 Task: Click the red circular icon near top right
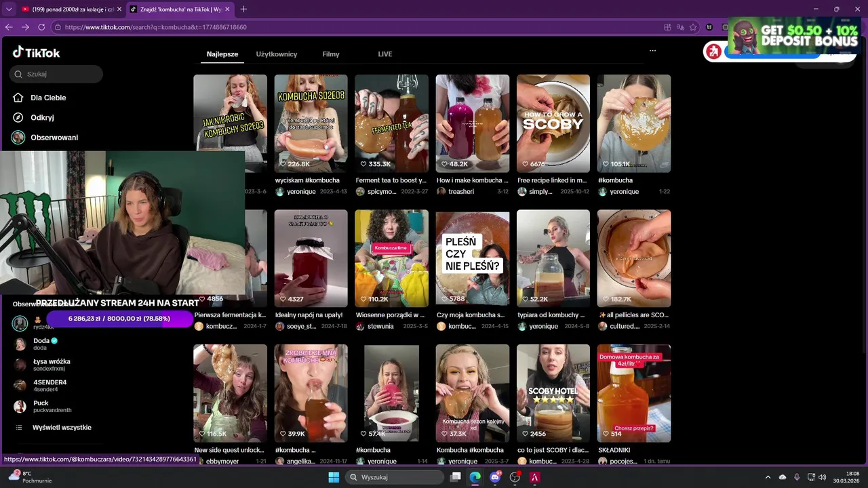click(x=713, y=51)
